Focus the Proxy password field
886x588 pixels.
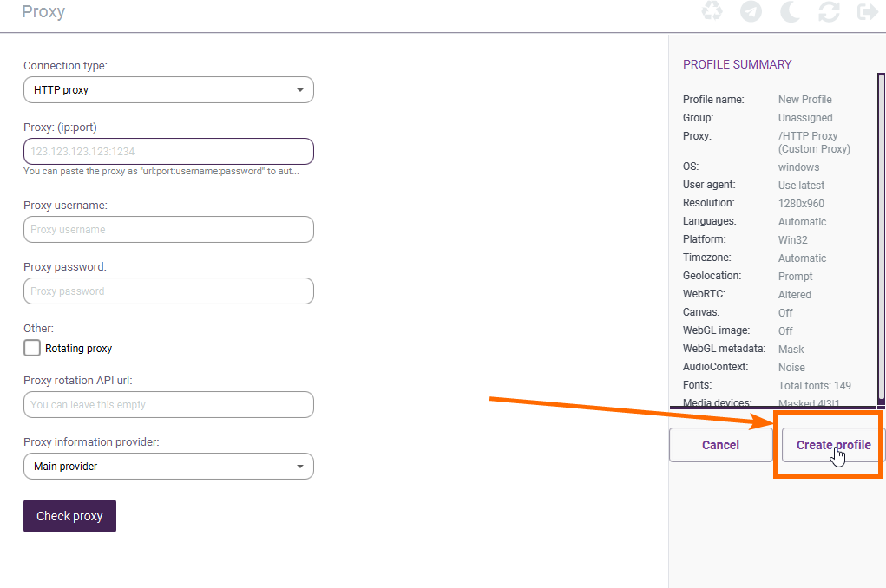click(x=168, y=291)
